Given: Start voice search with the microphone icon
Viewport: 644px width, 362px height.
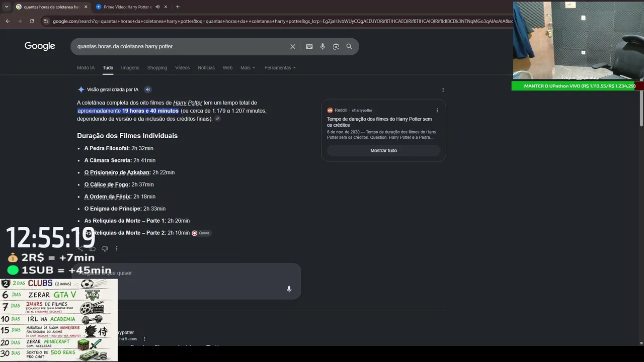Looking at the screenshot, I should point(323,47).
